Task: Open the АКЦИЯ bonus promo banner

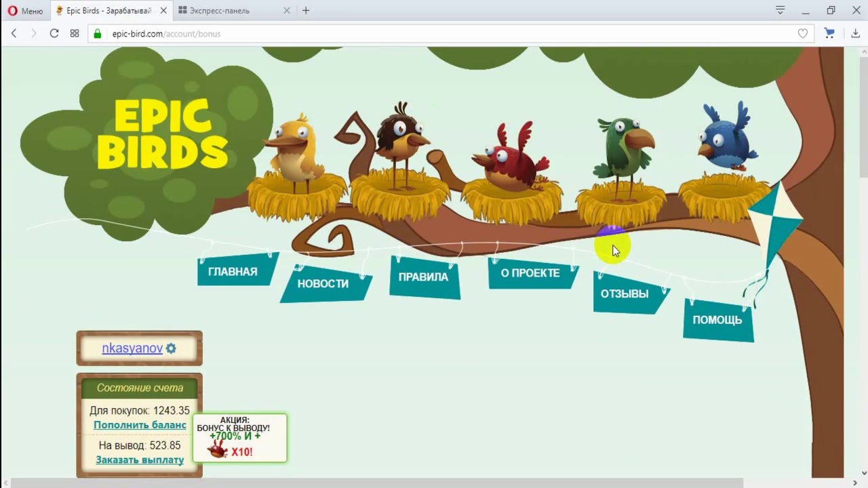Action: click(239, 438)
